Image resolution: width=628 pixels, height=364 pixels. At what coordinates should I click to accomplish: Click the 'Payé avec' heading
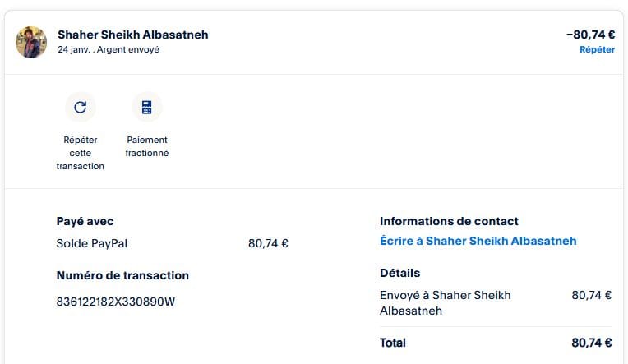click(85, 221)
